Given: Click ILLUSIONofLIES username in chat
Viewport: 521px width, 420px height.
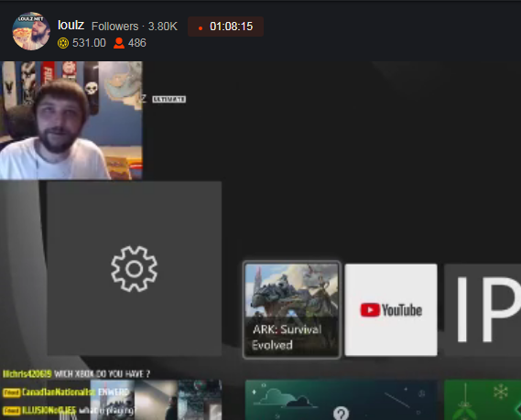Looking at the screenshot, I should [49, 411].
